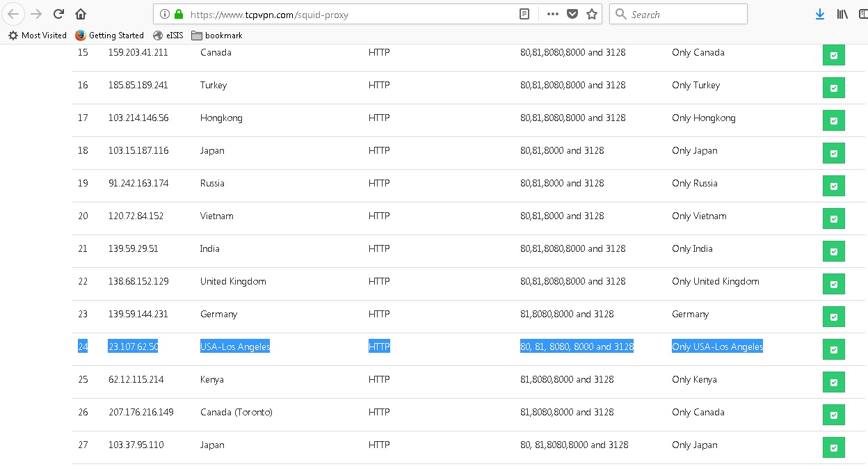Select green check button for Russia row
868x469 pixels.
(833, 186)
